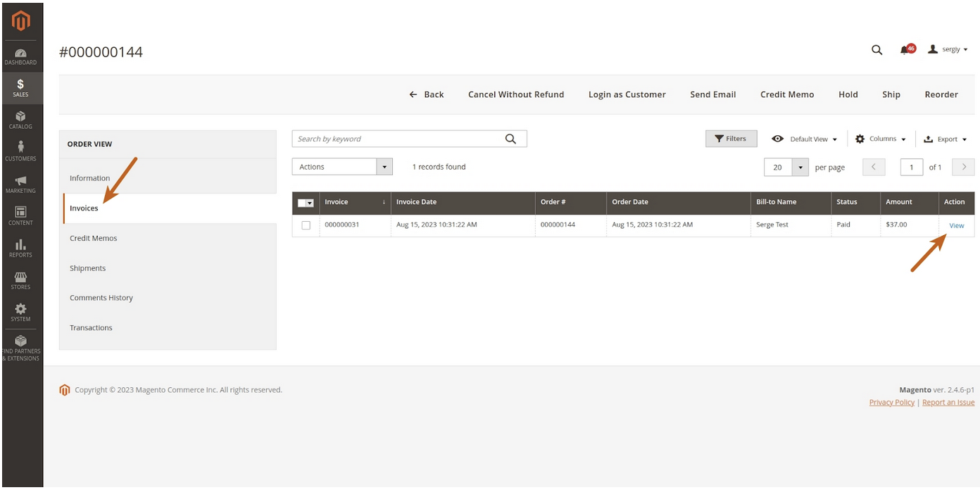Go to the next page arrow
The image size is (980, 490).
pos(963,167)
